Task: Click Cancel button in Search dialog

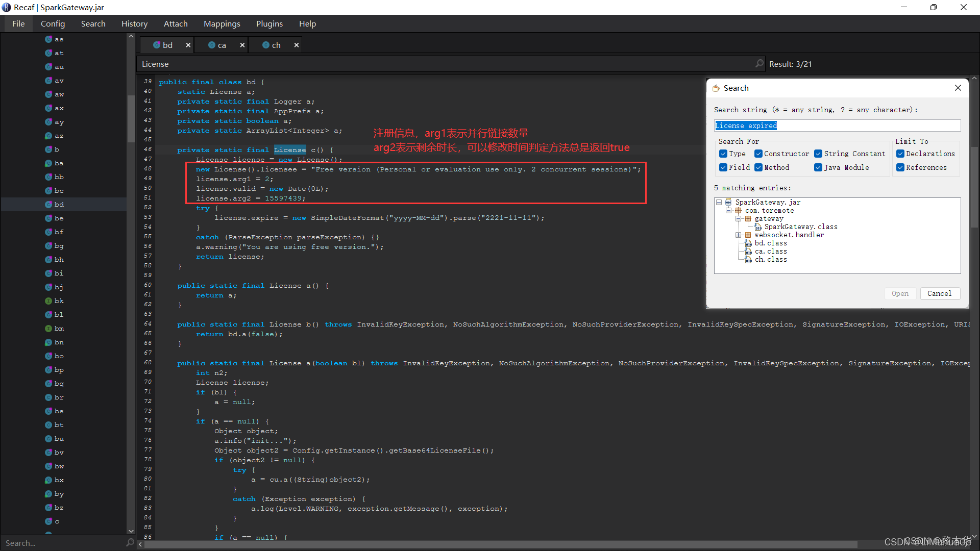Action: click(940, 293)
